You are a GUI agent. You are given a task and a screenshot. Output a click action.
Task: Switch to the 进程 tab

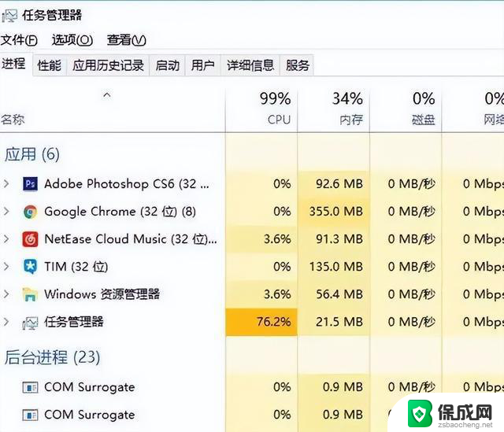pyautogui.click(x=14, y=64)
